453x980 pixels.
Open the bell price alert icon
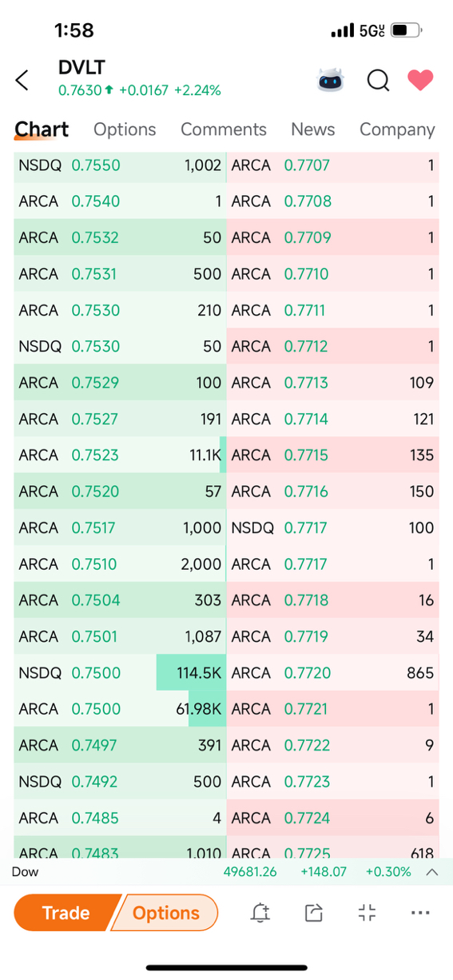click(x=260, y=913)
